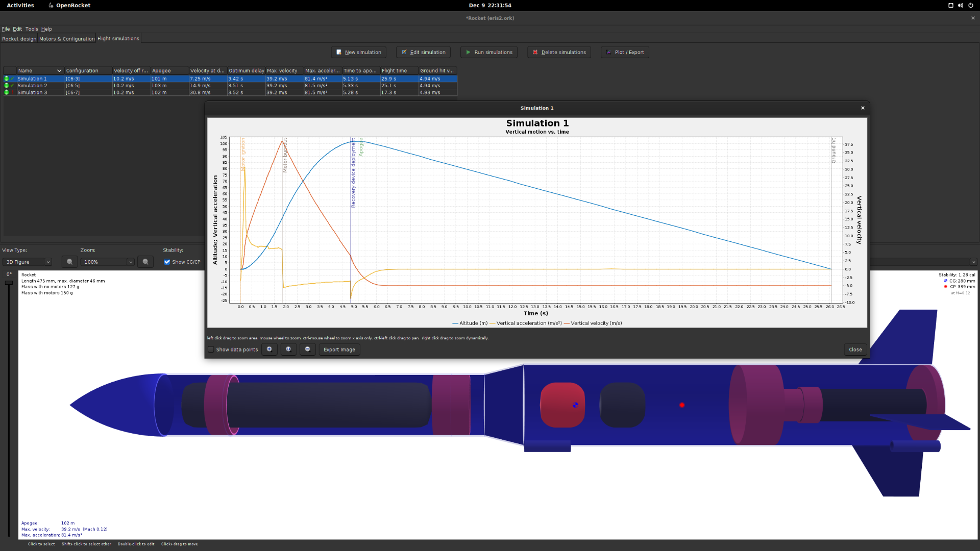Click Export Image button
980x551 pixels.
[339, 349]
